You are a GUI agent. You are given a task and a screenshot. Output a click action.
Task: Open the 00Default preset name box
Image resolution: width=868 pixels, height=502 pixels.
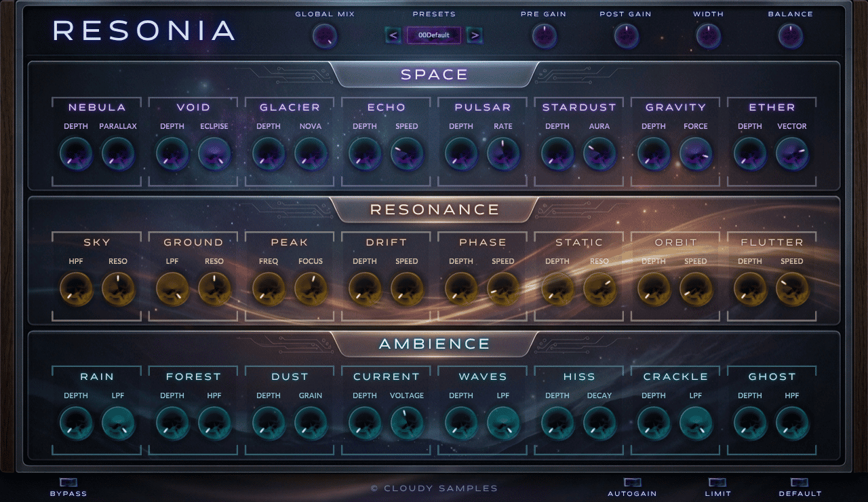[434, 35]
